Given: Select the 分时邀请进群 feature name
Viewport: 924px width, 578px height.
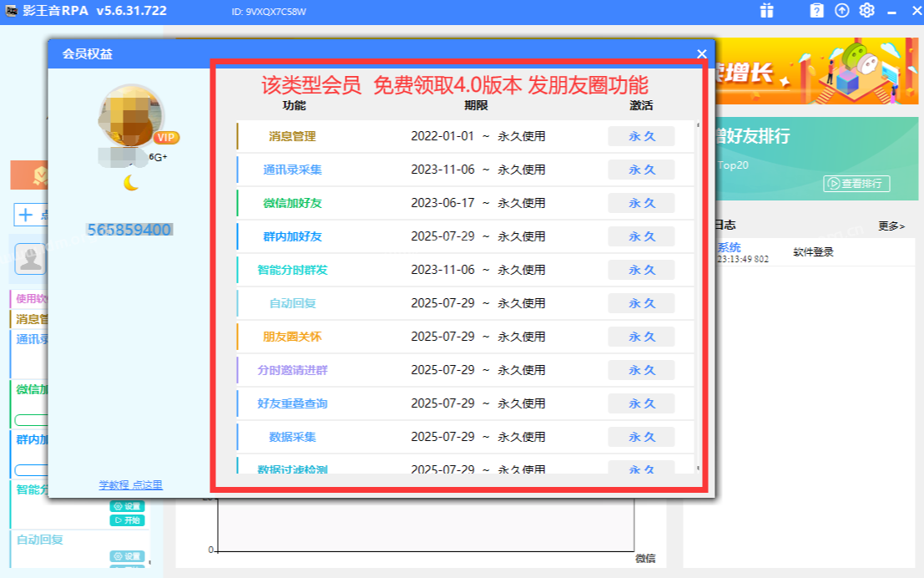Looking at the screenshot, I should point(292,370).
